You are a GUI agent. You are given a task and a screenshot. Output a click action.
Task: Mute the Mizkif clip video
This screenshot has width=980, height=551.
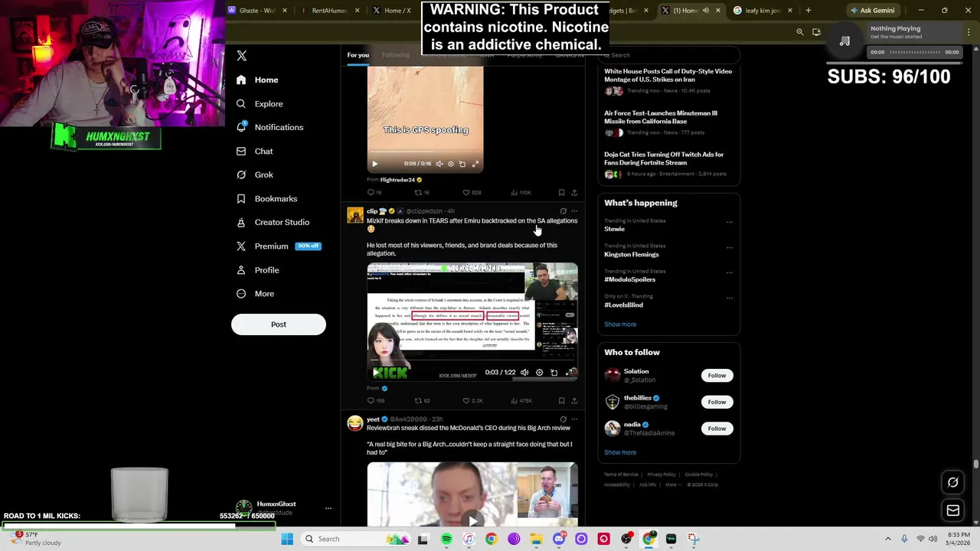click(x=524, y=373)
